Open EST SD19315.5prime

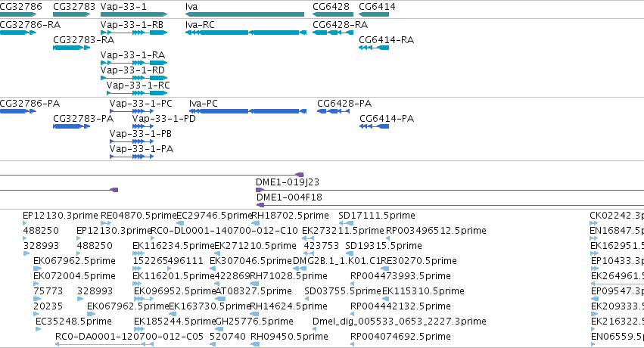pos(384,246)
